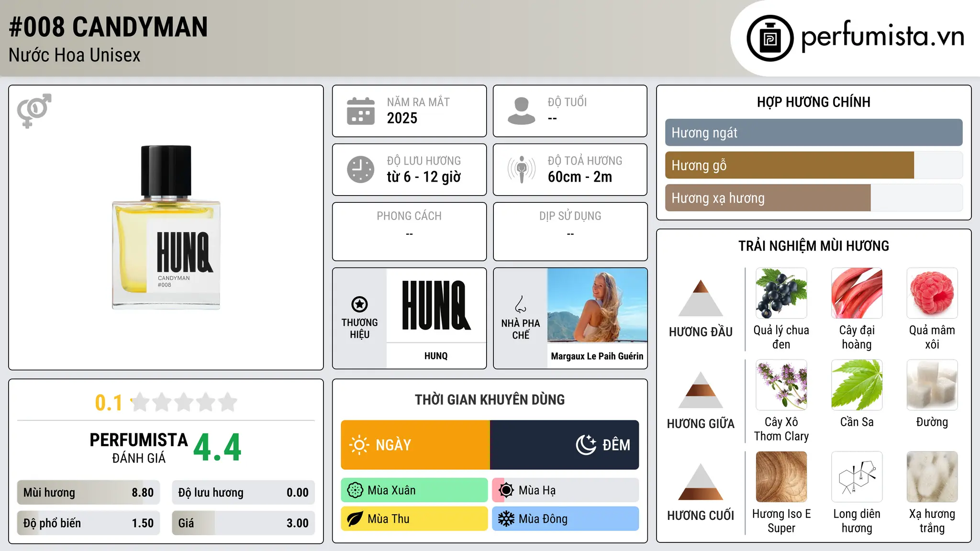
Task: Click the Ngày daytime segment
Action: 415,445
